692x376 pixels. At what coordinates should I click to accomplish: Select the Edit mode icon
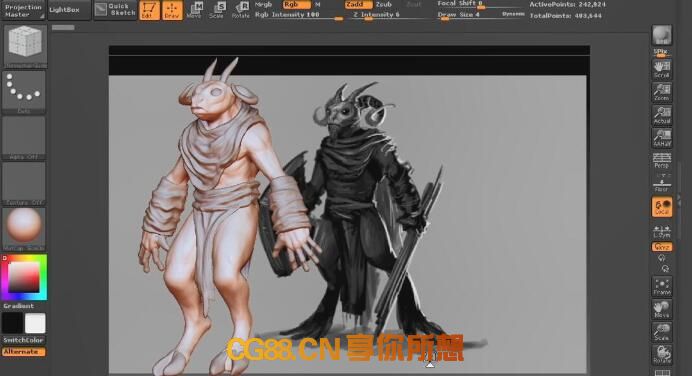click(150, 10)
